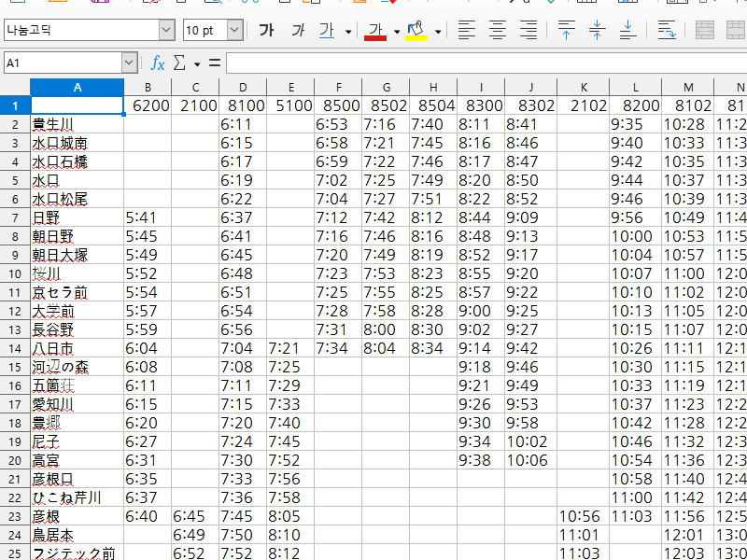Click cell showing time 10:28
Screen dimensions: 747x560
688,124
